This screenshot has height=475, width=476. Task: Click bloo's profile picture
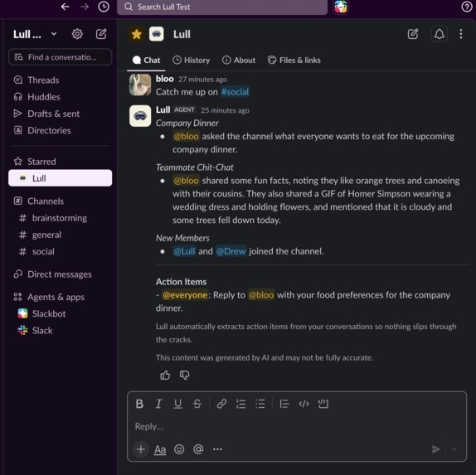coord(140,85)
